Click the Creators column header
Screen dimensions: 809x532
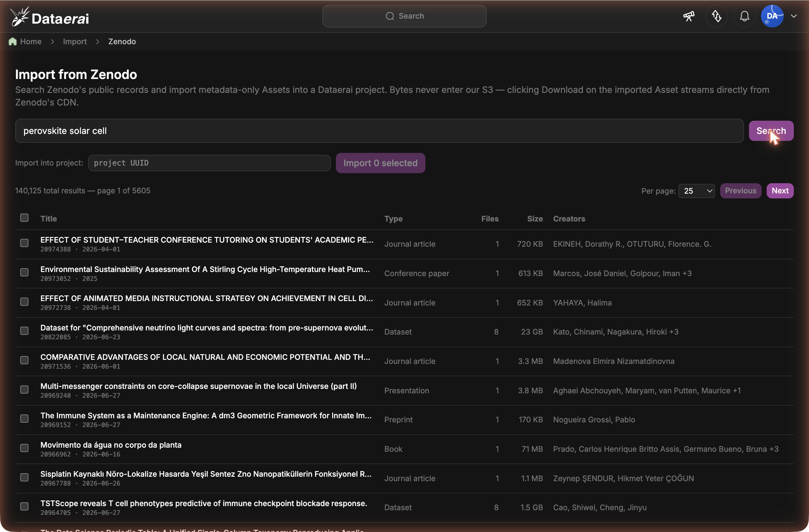point(569,219)
